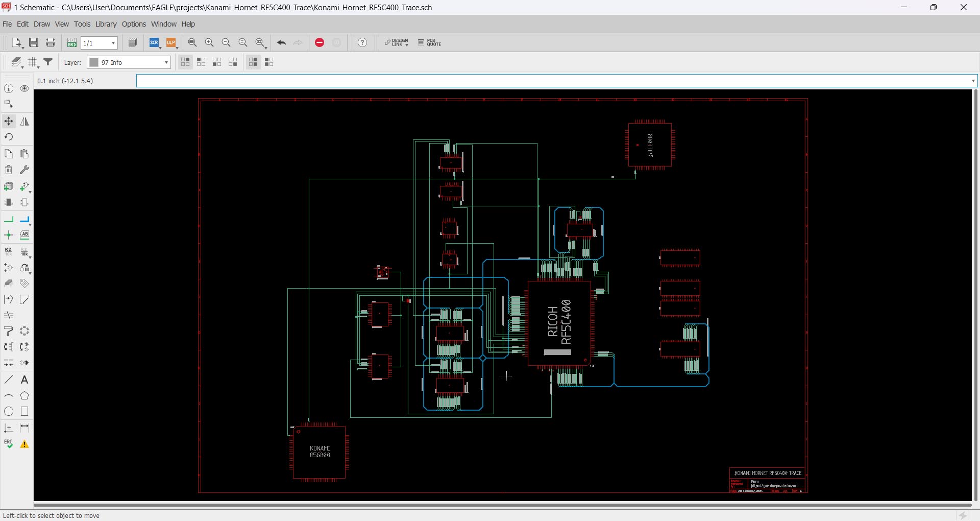Select the green Junction tool
980x521 pixels.
point(9,235)
